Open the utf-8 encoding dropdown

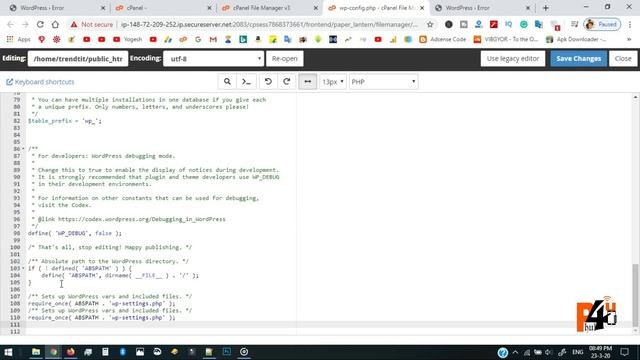point(213,58)
